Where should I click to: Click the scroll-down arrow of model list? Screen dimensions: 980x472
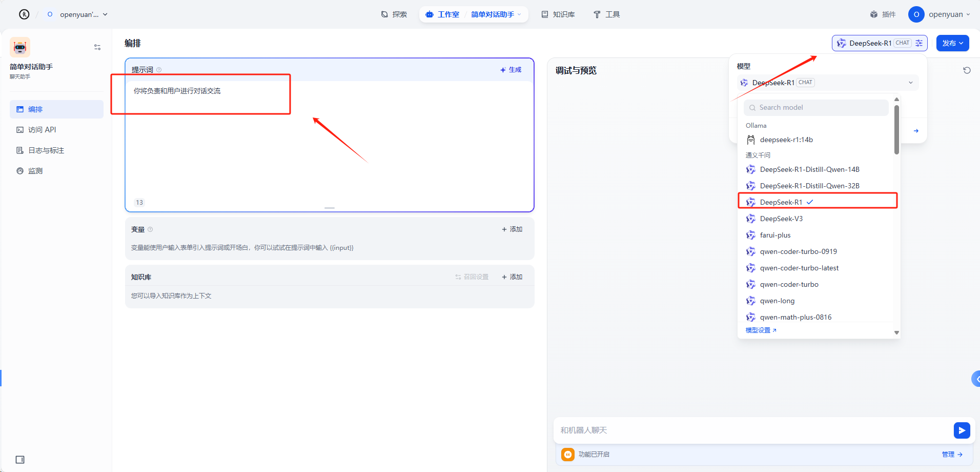(x=896, y=333)
